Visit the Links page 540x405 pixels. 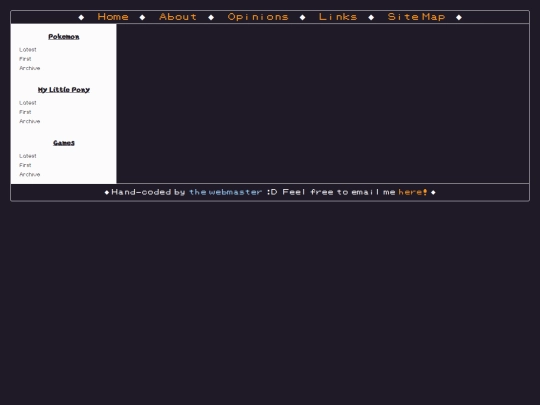(338, 17)
